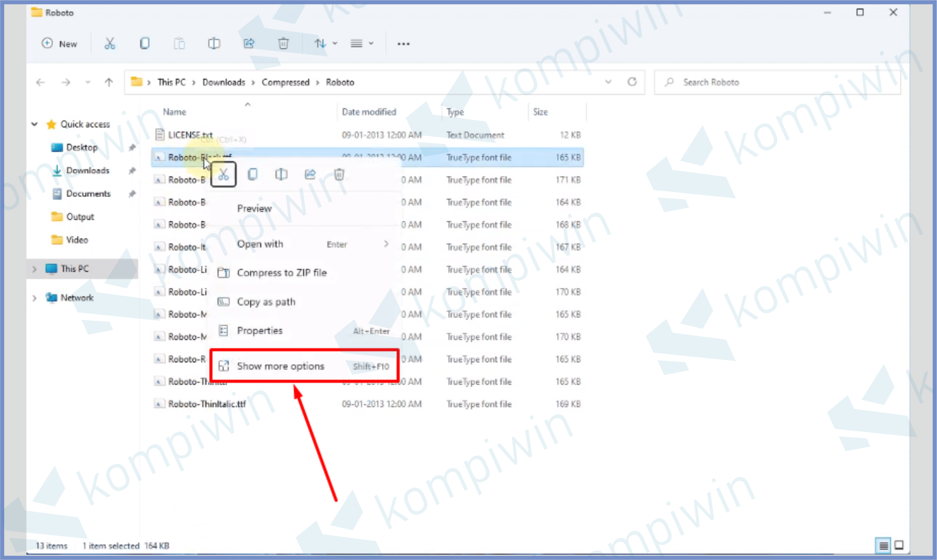The height and width of the screenshot is (560, 937).
Task: Choose Copy as path
Action: (x=304, y=302)
